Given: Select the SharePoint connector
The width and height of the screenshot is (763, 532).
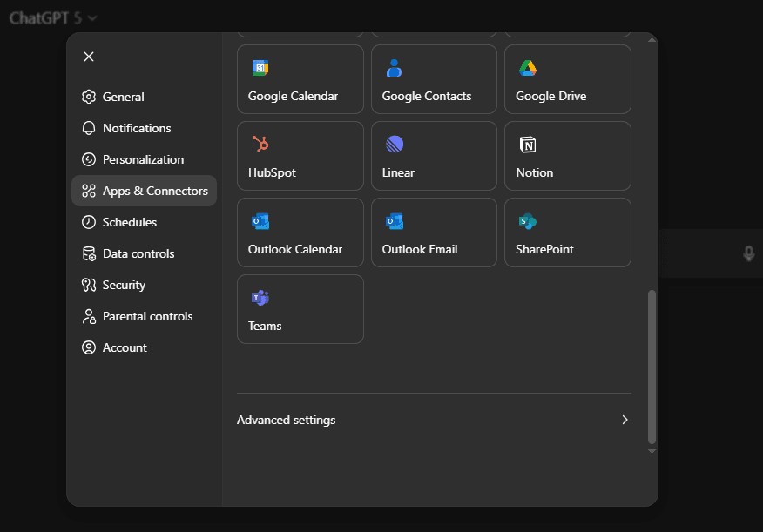Looking at the screenshot, I should 567,232.
